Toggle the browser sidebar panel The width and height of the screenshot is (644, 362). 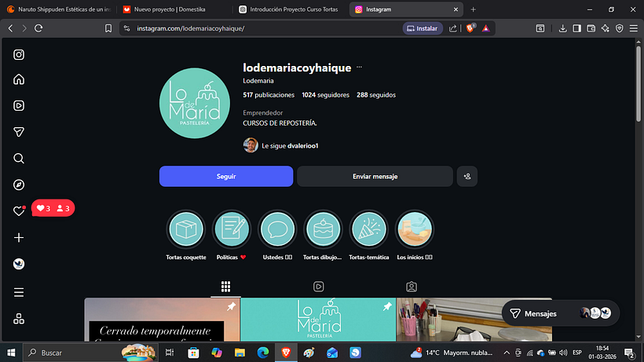[577, 28]
